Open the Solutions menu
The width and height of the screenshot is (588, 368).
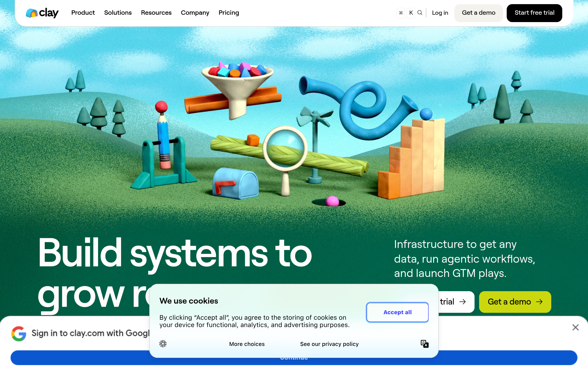point(118,13)
